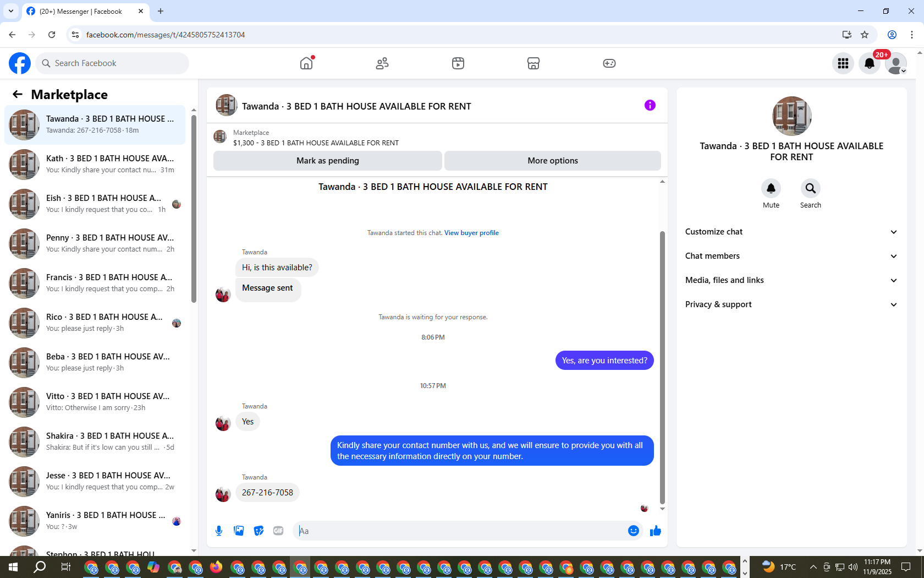This screenshot has width=924, height=578.
Task: Focus the message text box
Action: pos(461,531)
